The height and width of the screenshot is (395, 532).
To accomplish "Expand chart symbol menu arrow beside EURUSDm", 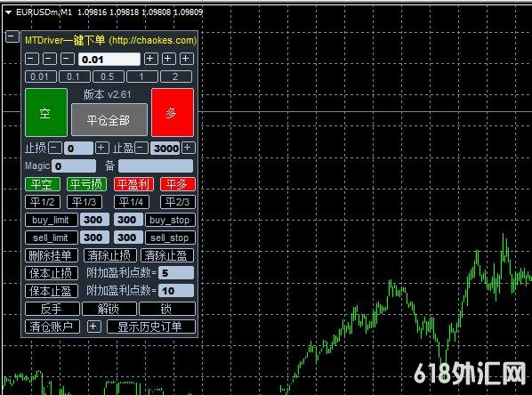I will pyautogui.click(x=9, y=12).
